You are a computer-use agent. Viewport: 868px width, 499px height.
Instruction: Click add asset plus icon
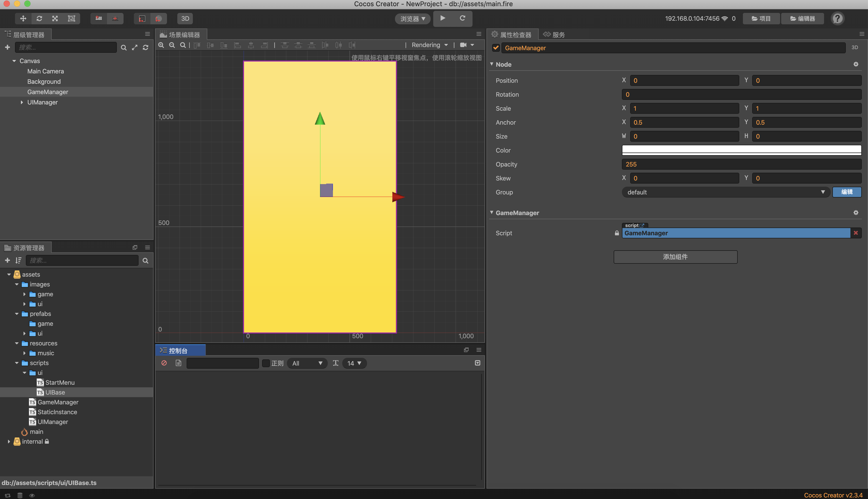pos(7,260)
